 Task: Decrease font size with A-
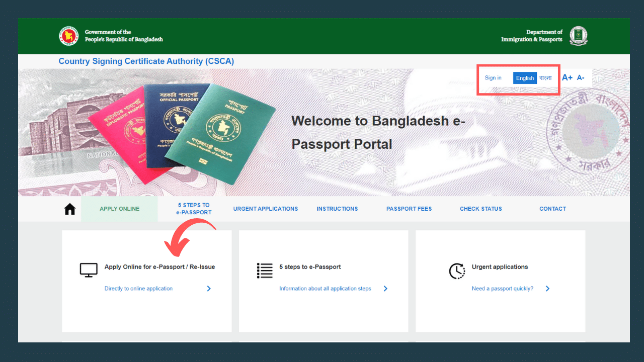coord(581,77)
